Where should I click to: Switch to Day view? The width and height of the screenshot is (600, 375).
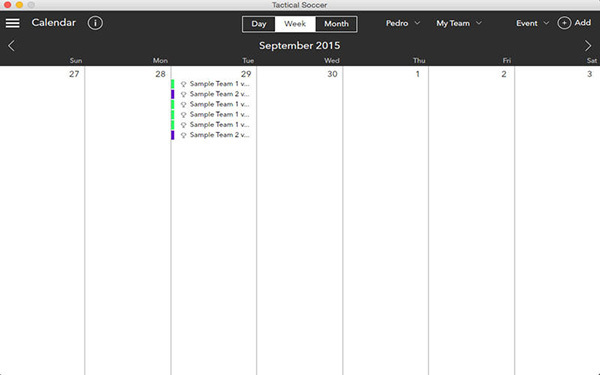pyautogui.click(x=259, y=24)
